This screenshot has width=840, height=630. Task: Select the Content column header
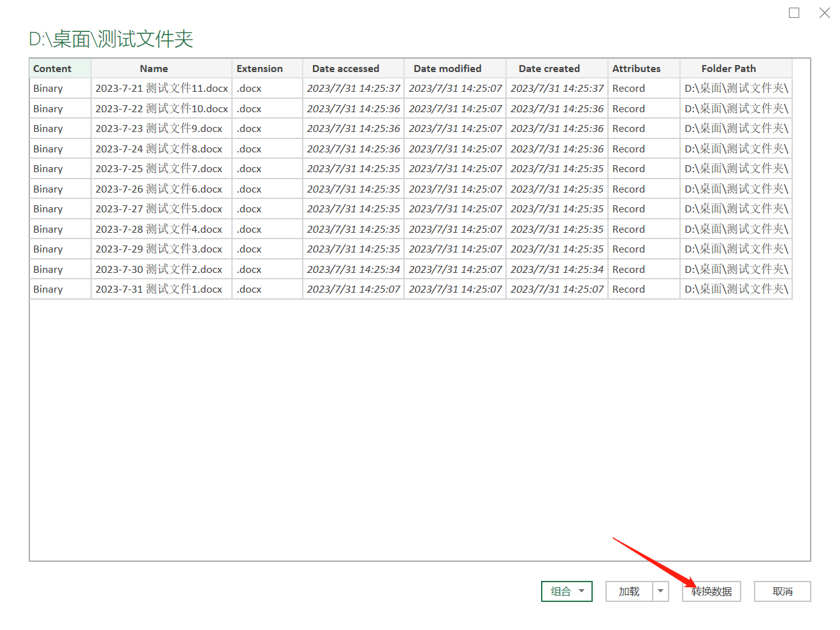coord(61,68)
